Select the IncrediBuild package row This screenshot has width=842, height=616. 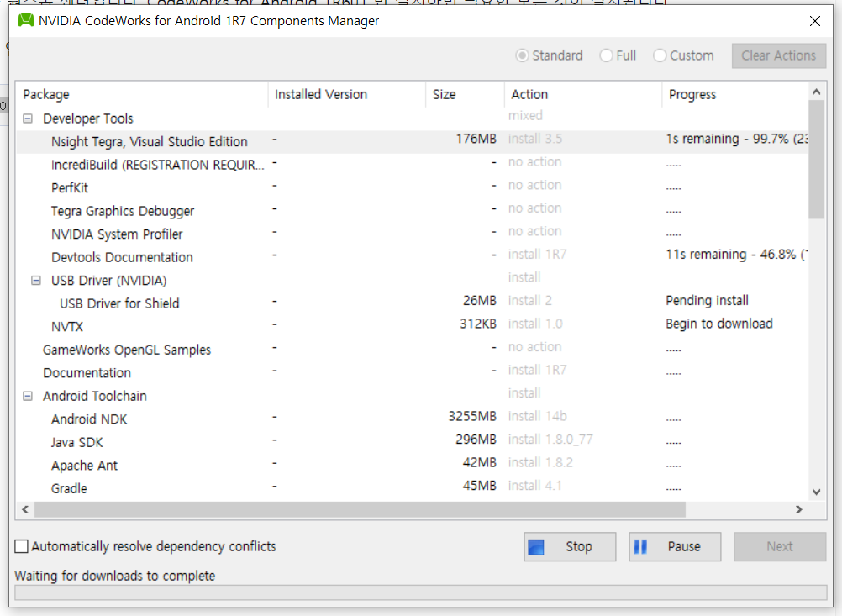[412, 165]
